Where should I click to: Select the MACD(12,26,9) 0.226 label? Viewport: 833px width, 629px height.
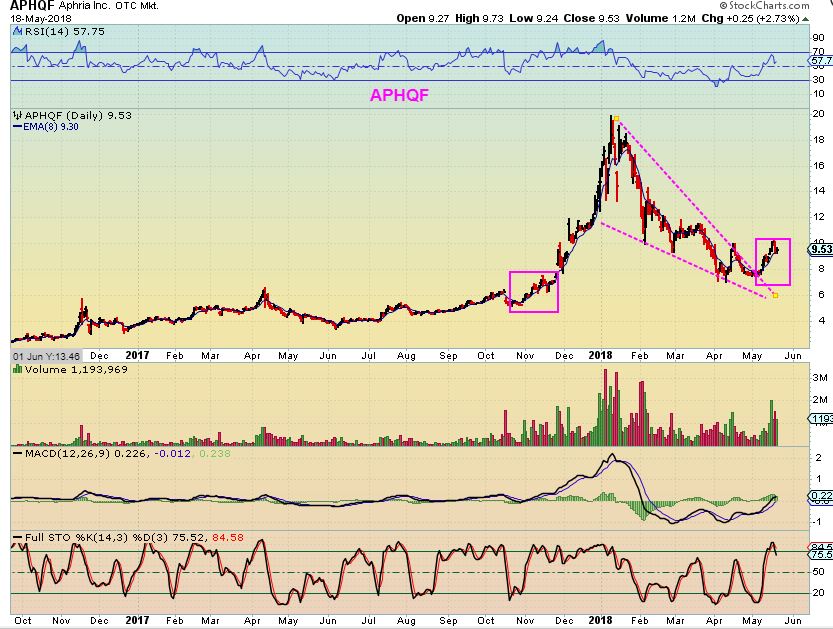(x=87, y=454)
